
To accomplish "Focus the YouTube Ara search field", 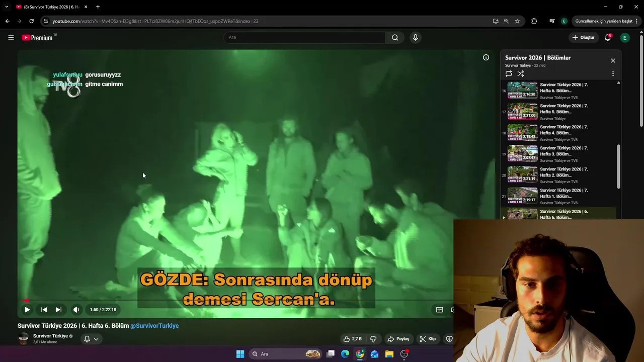I will click(x=305, y=37).
